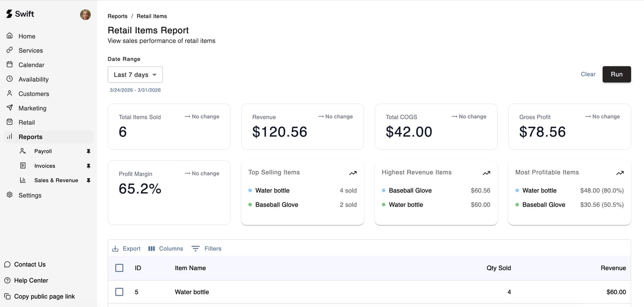This screenshot has height=307, width=644.
Task: Click the user avatar photo
Action: (x=85, y=14)
